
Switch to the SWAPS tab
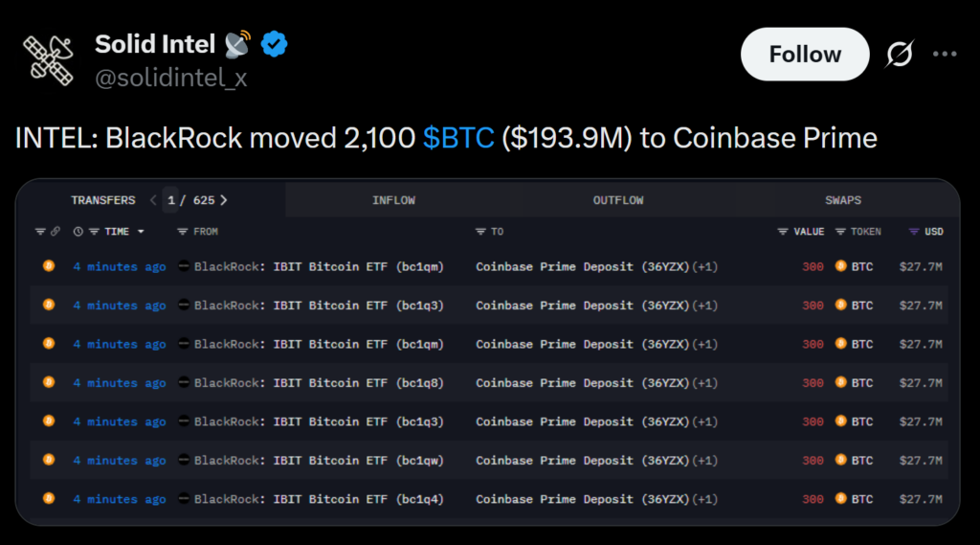click(843, 200)
